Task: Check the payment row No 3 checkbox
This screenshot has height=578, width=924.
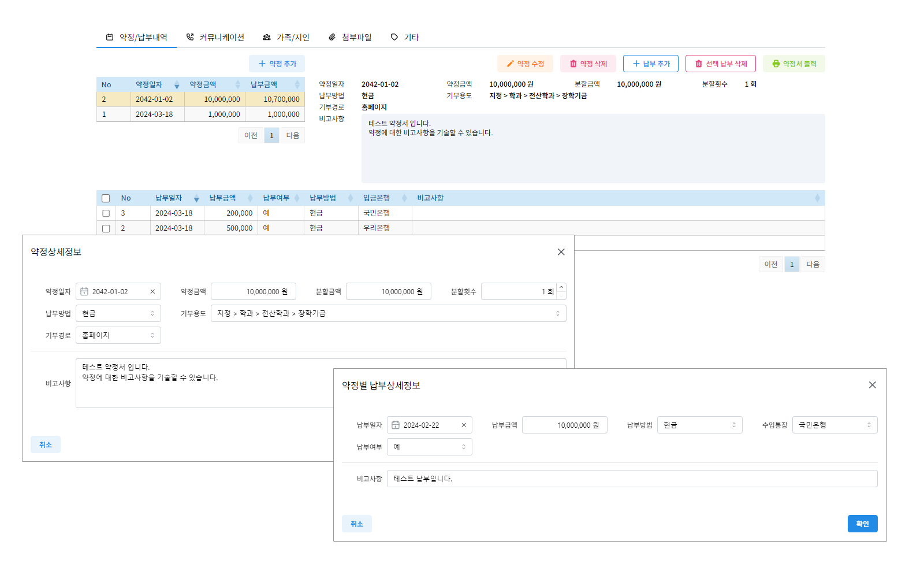Action: pyautogui.click(x=106, y=213)
